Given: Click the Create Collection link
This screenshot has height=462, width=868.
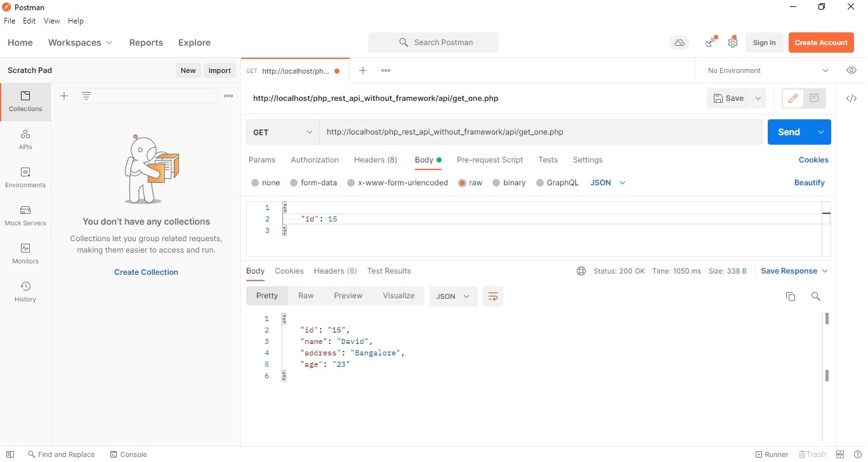Looking at the screenshot, I should coord(146,272).
